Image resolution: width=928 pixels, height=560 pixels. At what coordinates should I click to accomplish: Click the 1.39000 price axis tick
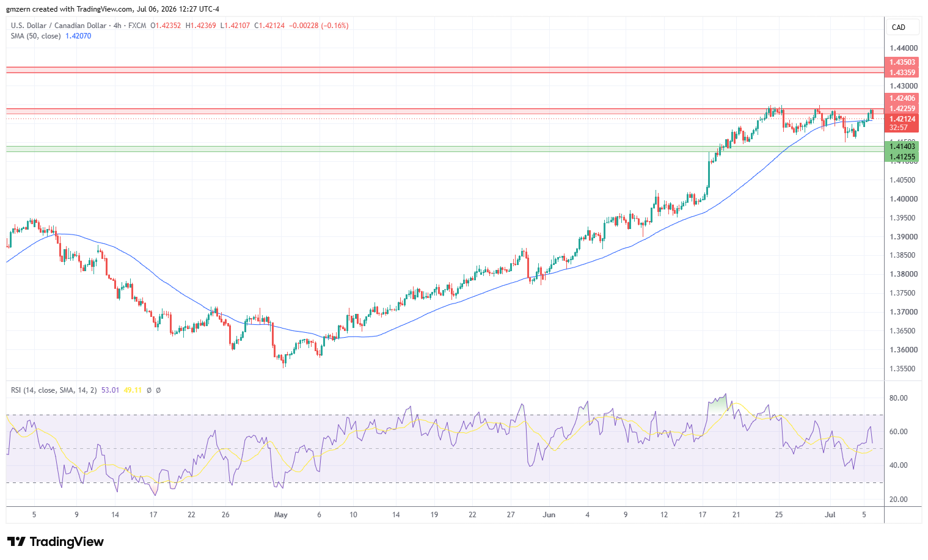pyautogui.click(x=903, y=237)
